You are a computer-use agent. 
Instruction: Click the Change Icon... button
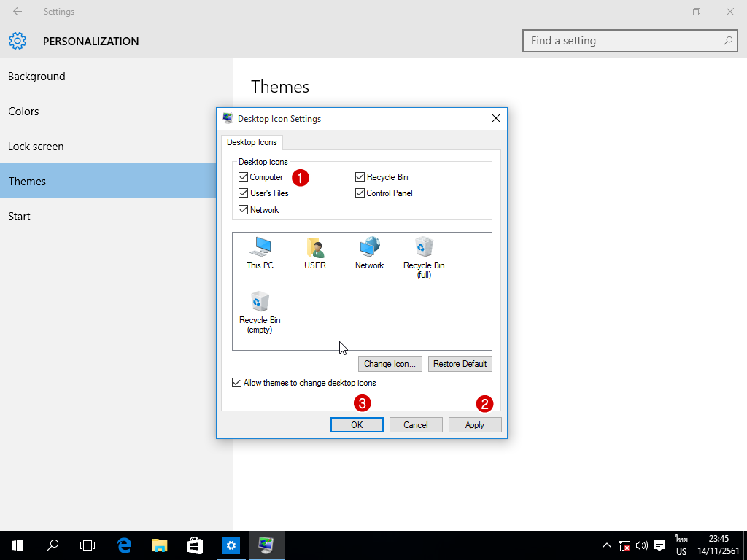pos(390,364)
